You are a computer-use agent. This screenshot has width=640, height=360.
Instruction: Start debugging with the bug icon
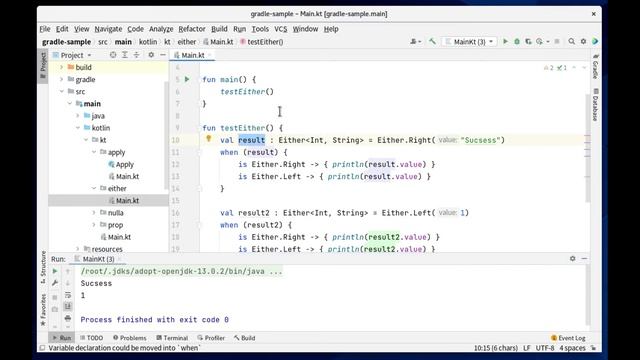[517, 42]
